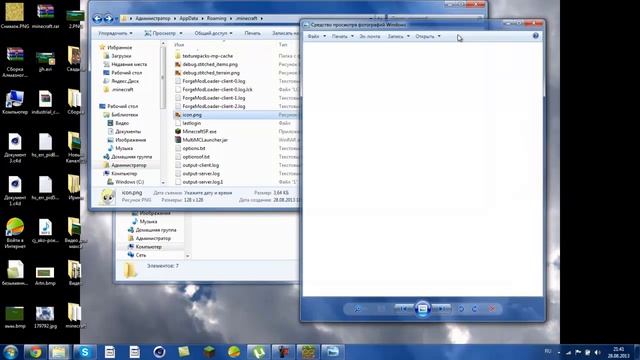The height and width of the screenshot is (360, 640).
Task: Open Artn.bmp desktop icon
Action: point(45,276)
